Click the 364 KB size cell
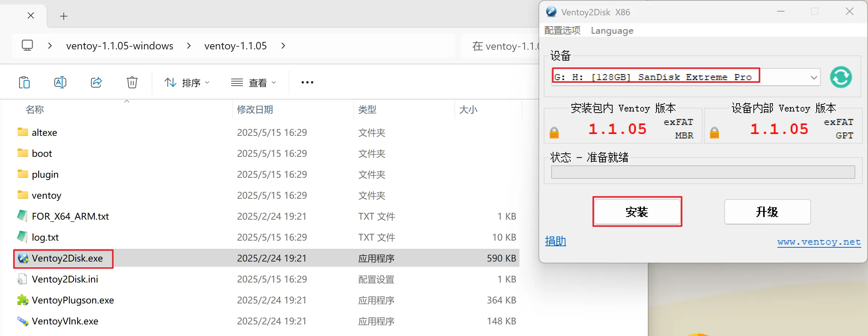Viewport: 868px width, 336px height. tap(501, 300)
